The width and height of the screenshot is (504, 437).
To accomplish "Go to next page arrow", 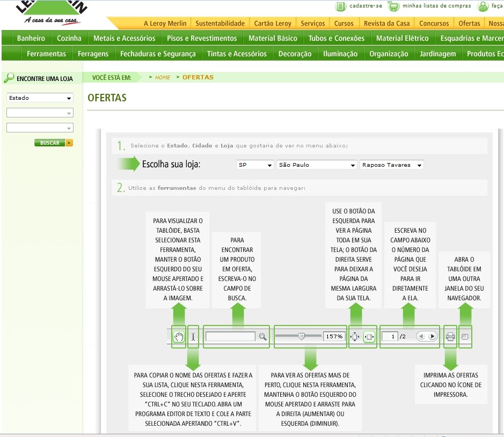I will [x=433, y=337].
